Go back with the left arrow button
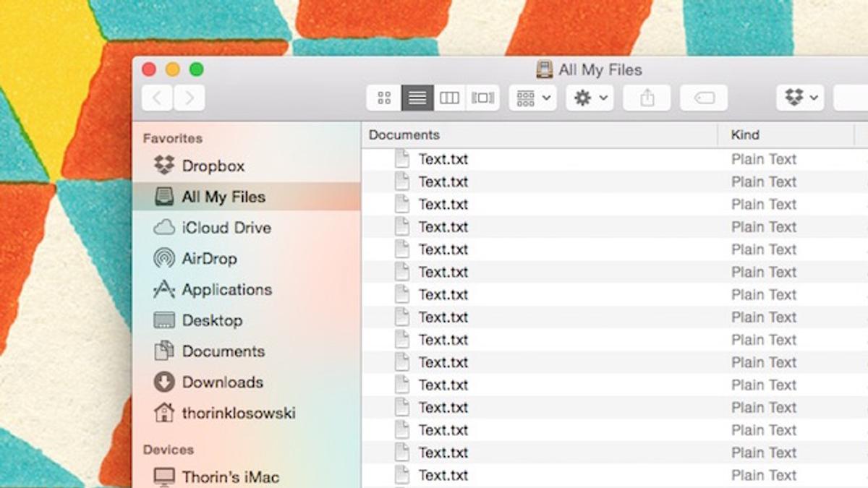The width and height of the screenshot is (868, 488). click(x=157, y=98)
